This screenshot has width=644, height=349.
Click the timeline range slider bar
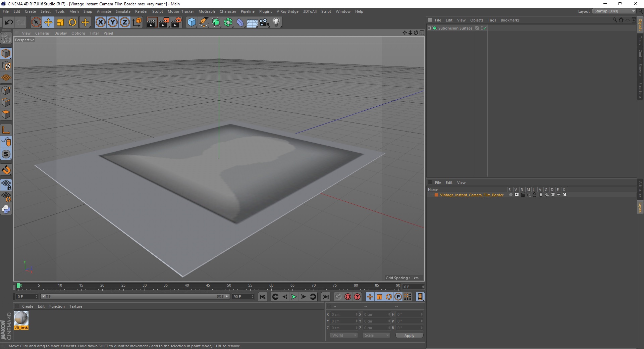click(135, 296)
